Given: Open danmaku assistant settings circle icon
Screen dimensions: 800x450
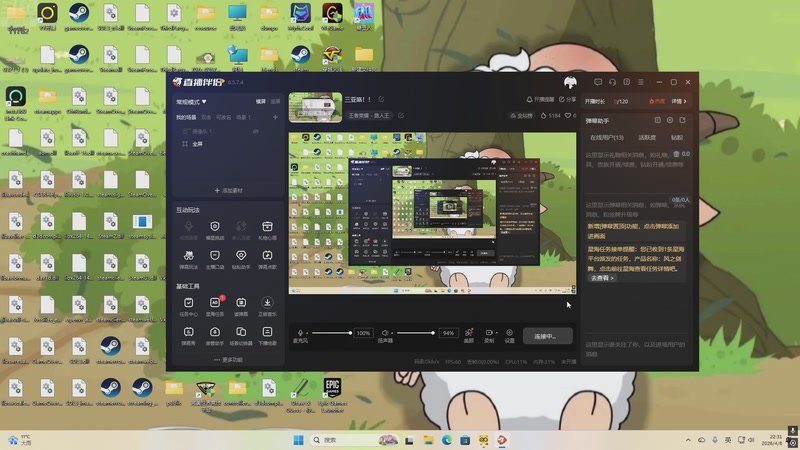Looking at the screenshot, I should click(670, 120).
